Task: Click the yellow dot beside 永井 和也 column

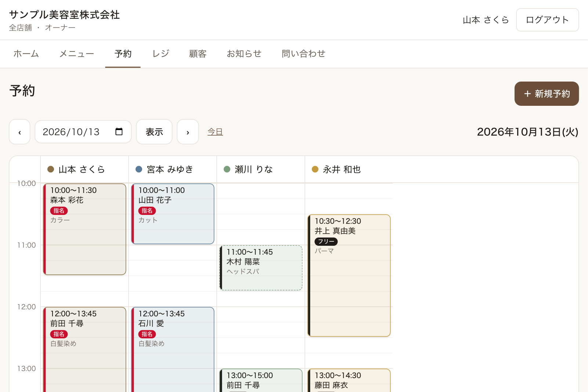Action: pos(315,169)
